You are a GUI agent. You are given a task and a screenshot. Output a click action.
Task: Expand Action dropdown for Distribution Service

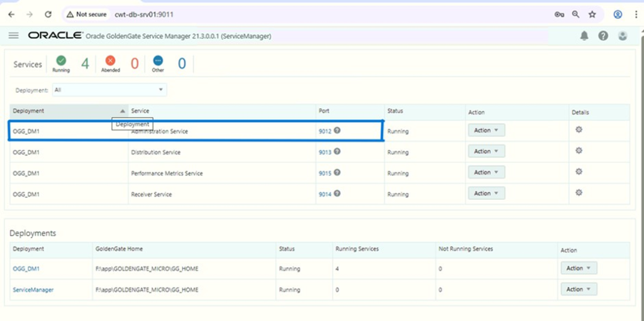point(486,151)
